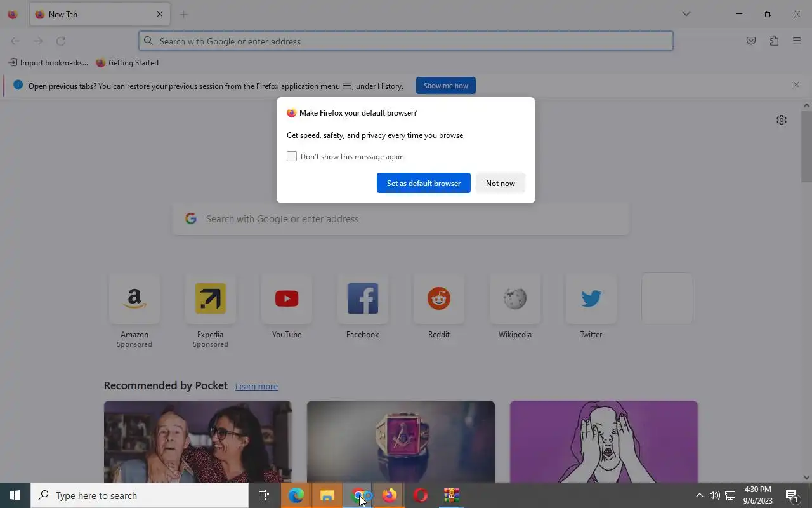Open network tray icon

pos(730,495)
